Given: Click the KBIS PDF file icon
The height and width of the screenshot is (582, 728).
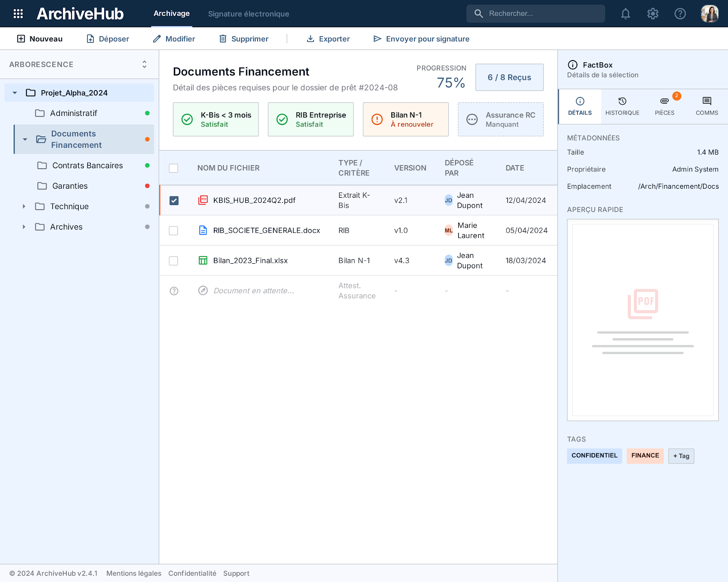Looking at the screenshot, I should tap(203, 200).
